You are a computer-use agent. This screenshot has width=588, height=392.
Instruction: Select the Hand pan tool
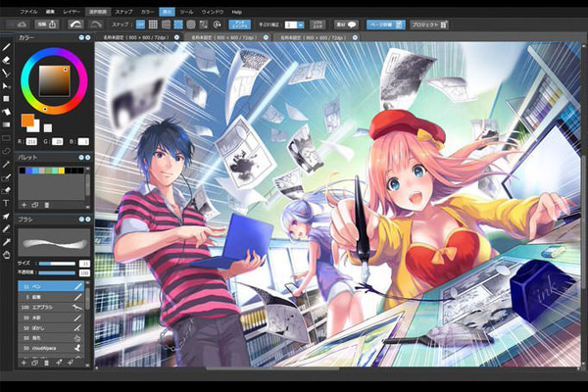click(7, 255)
